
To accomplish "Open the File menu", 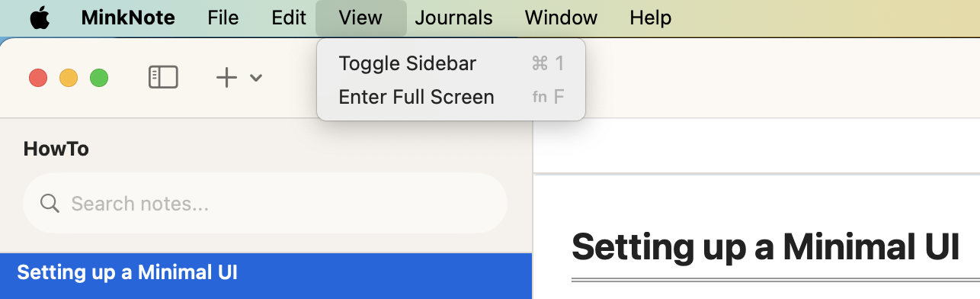I will [223, 18].
